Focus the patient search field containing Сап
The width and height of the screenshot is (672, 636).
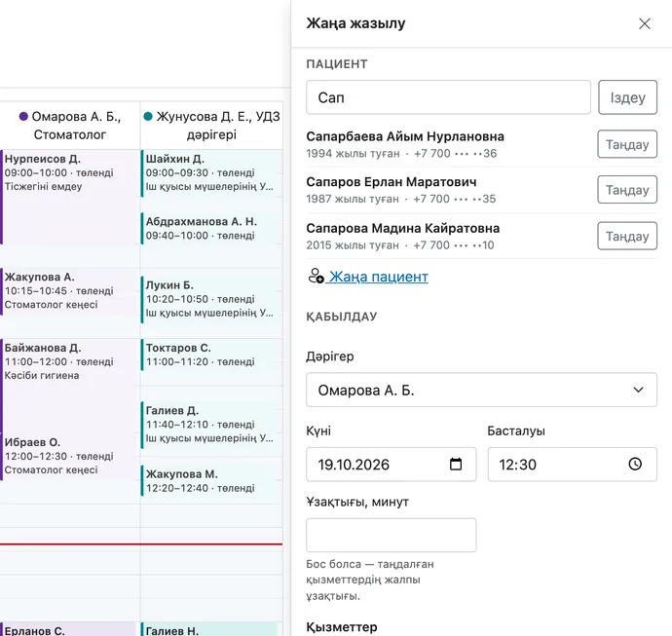point(448,97)
